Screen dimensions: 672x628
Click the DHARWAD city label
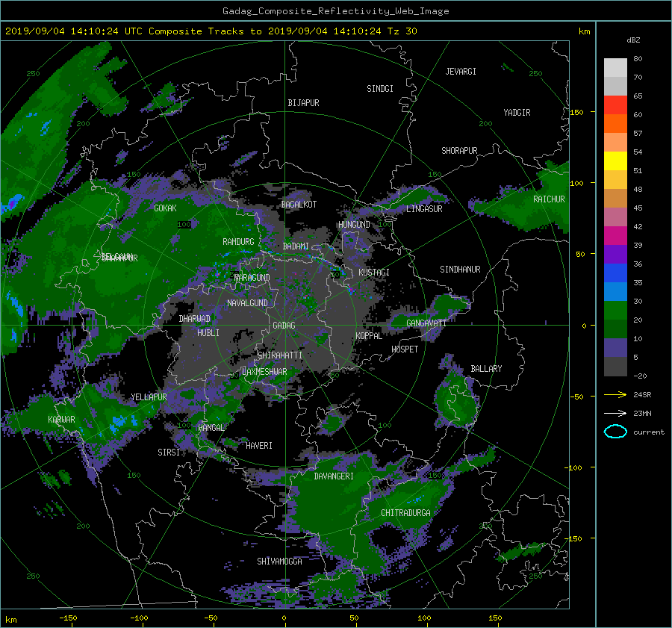pos(195,319)
